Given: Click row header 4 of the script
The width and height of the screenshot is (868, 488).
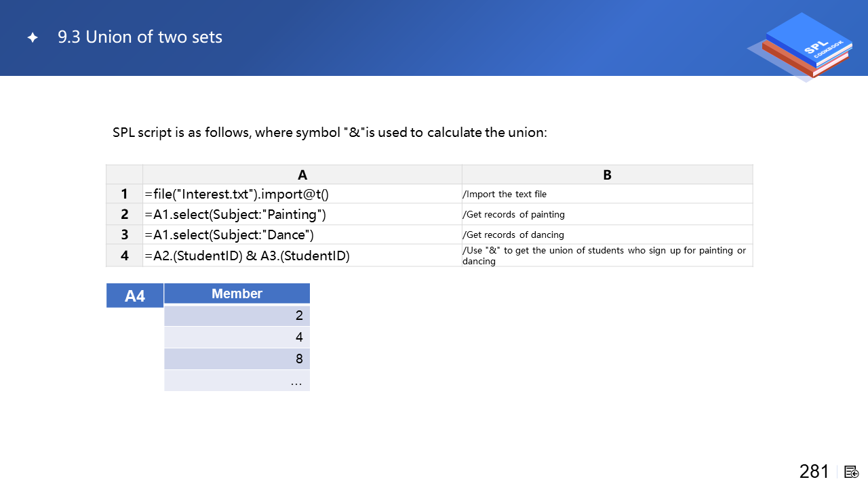Looking at the screenshot, I should click(125, 256).
